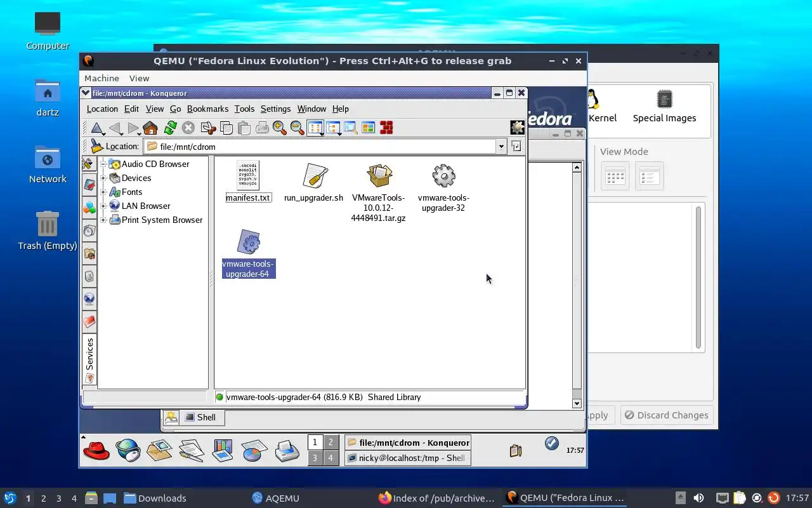The width and height of the screenshot is (812, 508).
Task: Switch to virtual desktop 3 in pager
Action: click(x=315, y=457)
